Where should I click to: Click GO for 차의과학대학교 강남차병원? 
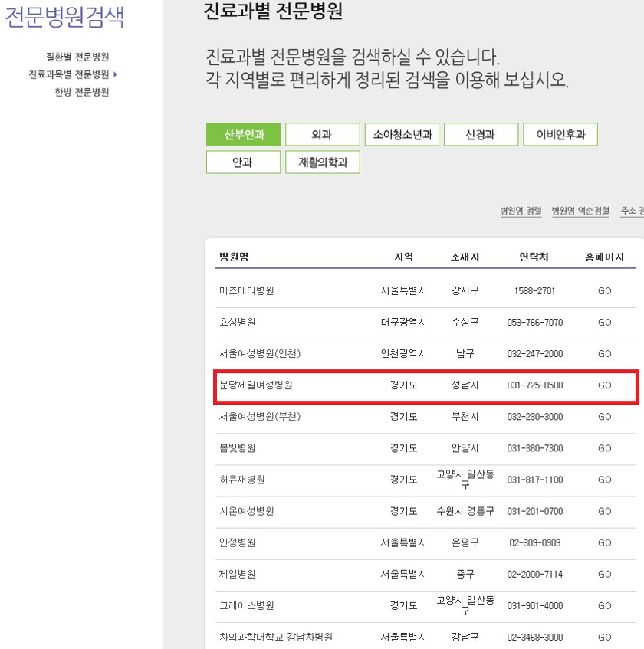tap(604, 637)
